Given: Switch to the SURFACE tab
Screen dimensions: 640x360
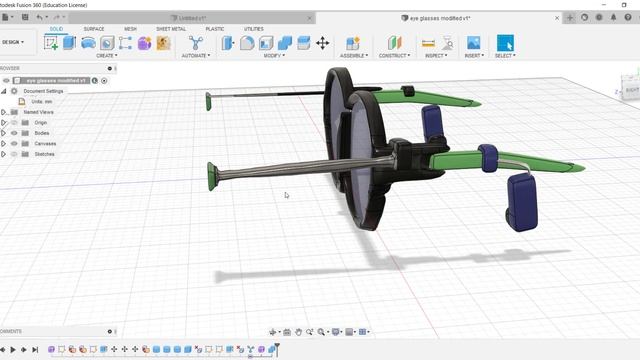Looking at the screenshot, I should [x=94, y=29].
